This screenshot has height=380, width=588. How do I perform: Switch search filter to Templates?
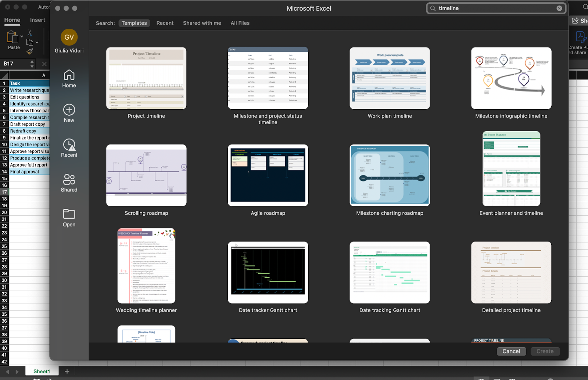(134, 23)
